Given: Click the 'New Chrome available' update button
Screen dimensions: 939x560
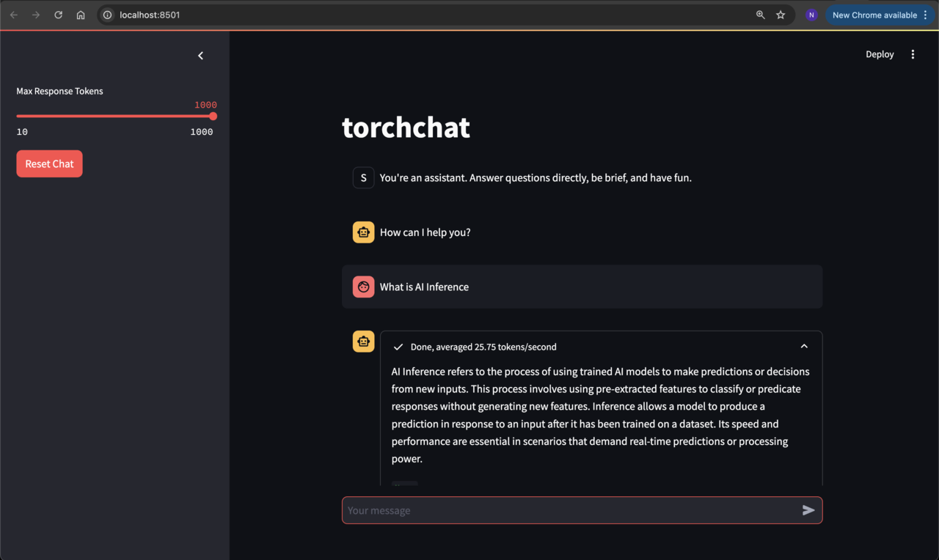Looking at the screenshot, I should coord(875,15).
